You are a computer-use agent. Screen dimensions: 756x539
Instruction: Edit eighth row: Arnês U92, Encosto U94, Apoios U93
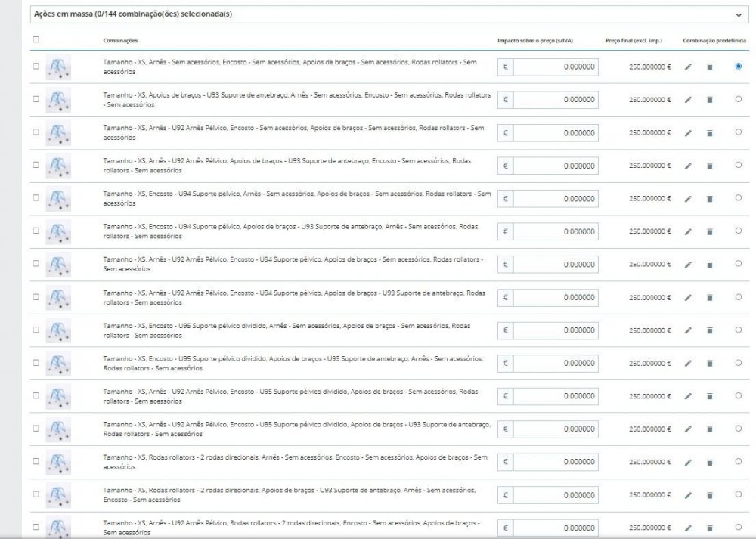point(688,298)
